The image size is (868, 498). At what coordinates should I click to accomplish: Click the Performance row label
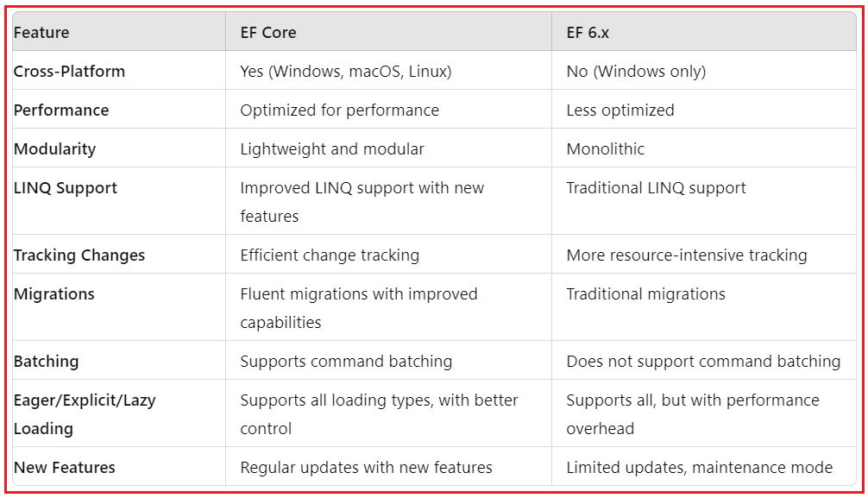(61, 110)
